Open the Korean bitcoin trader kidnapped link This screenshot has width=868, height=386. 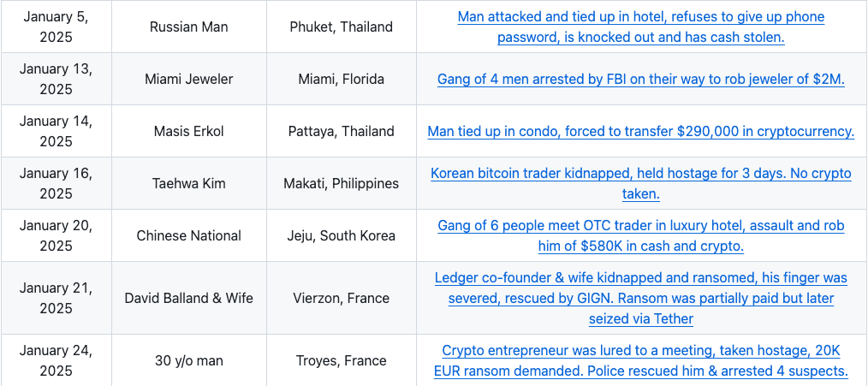pyautogui.click(x=641, y=183)
